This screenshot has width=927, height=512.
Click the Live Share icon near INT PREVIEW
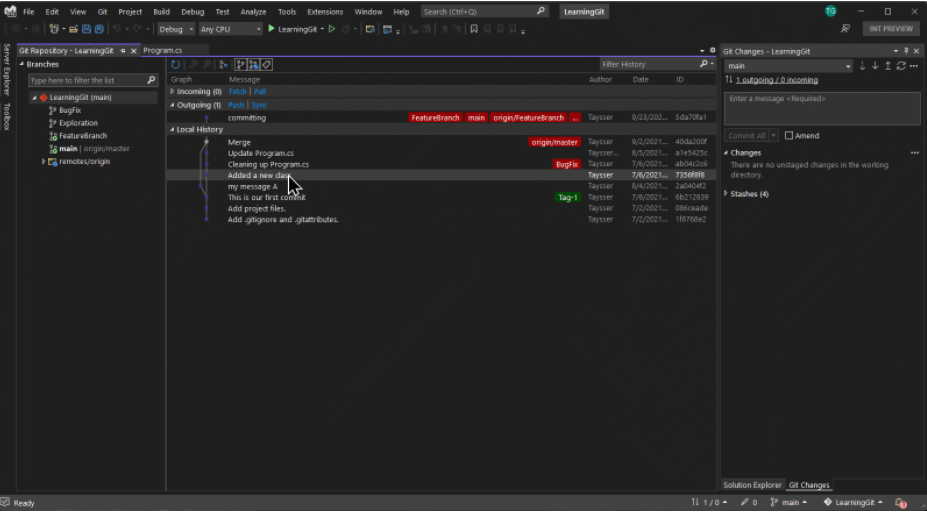pos(845,28)
